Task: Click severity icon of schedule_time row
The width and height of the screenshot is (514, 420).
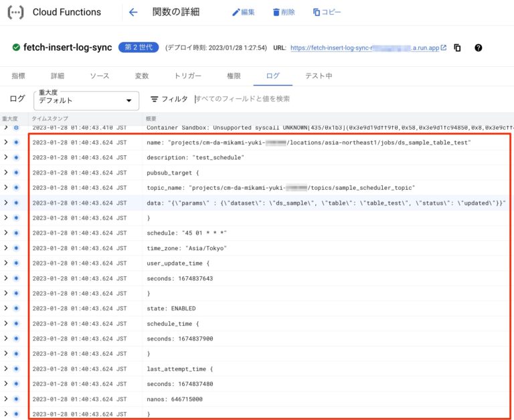Action: coord(16,323)
